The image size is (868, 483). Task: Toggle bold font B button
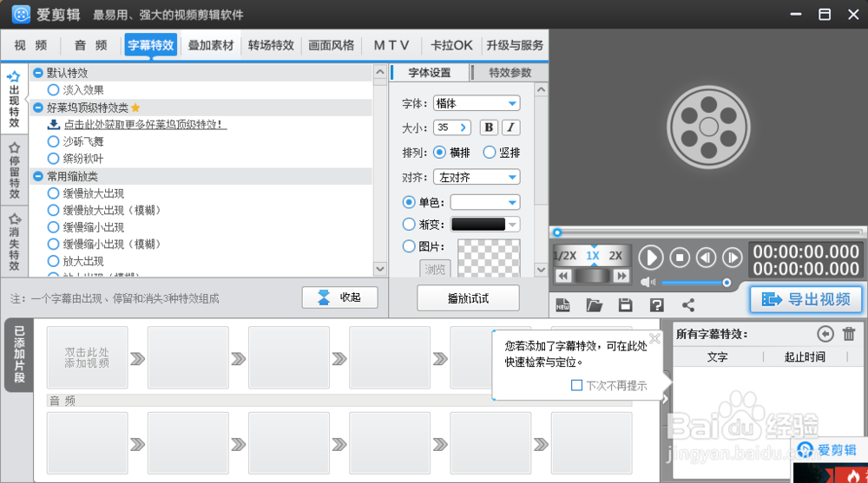pyautogui.click(x=489, y=127)
